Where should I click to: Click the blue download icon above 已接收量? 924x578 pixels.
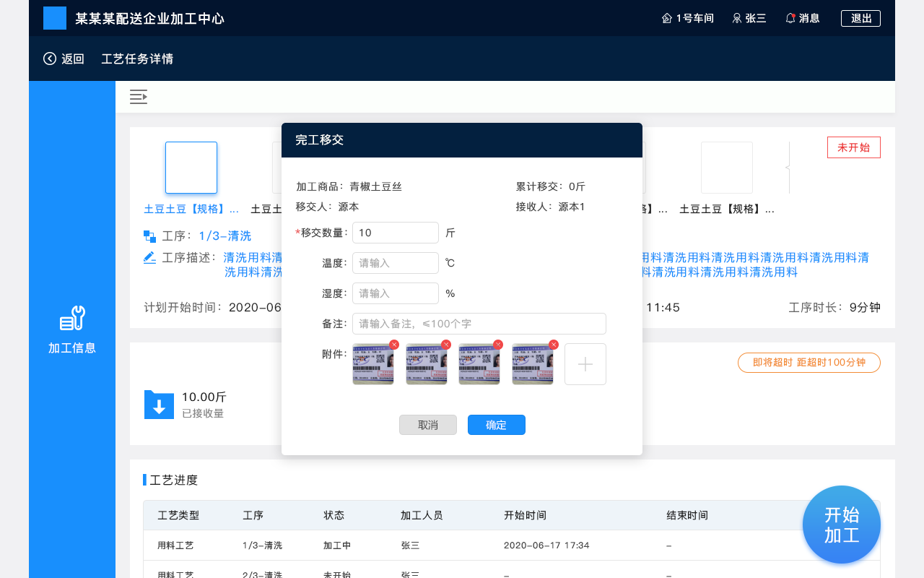point(159,404)
